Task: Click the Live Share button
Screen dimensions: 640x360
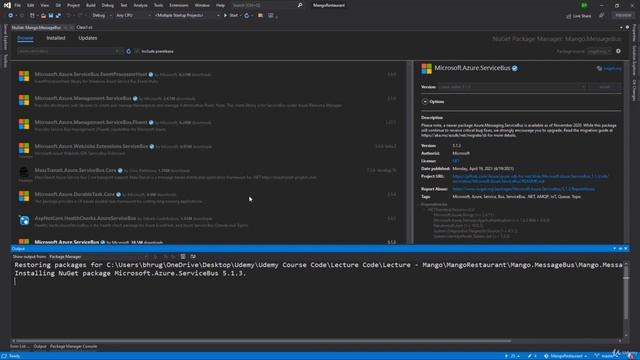Action: [579, 16]
